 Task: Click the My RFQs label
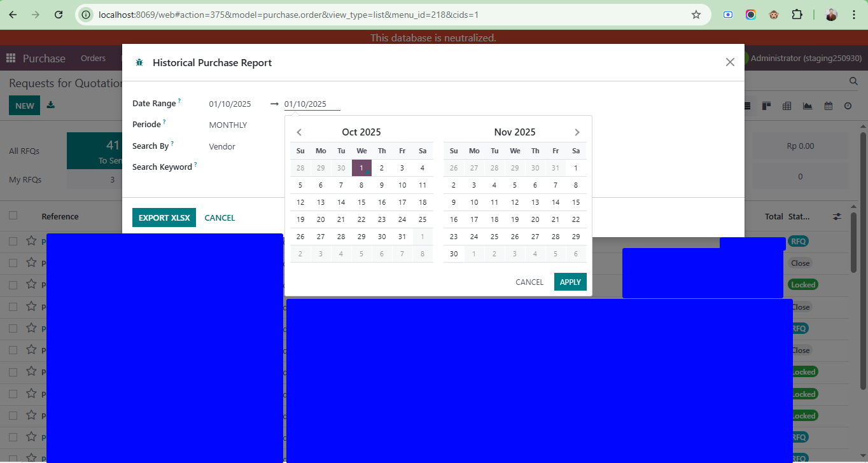pos(25,180)
